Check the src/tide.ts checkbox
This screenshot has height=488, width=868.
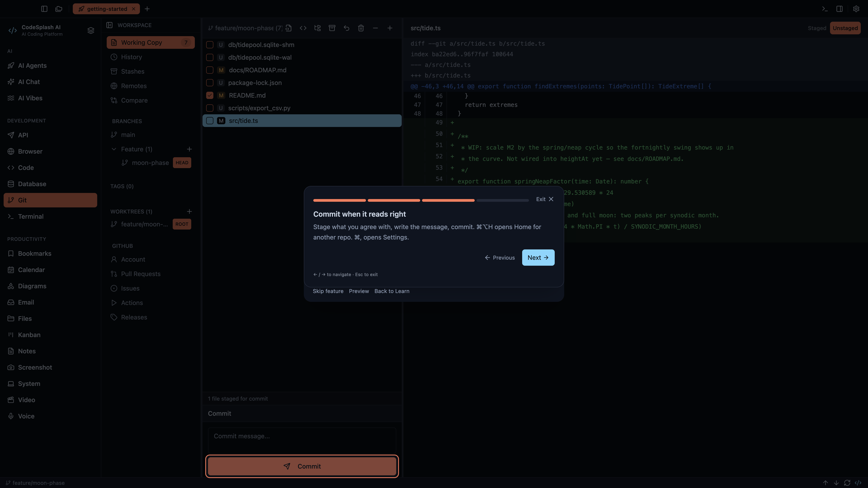[210, 121]
